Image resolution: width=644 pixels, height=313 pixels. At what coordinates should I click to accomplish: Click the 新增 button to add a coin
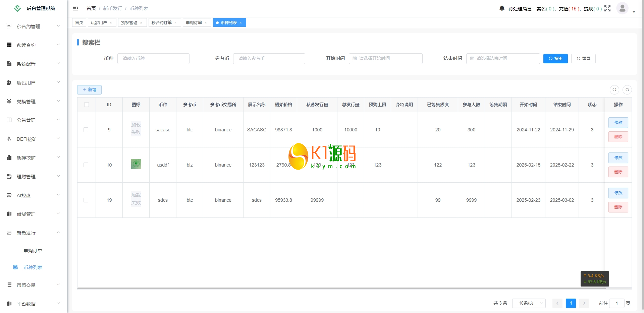coord(89,90)
